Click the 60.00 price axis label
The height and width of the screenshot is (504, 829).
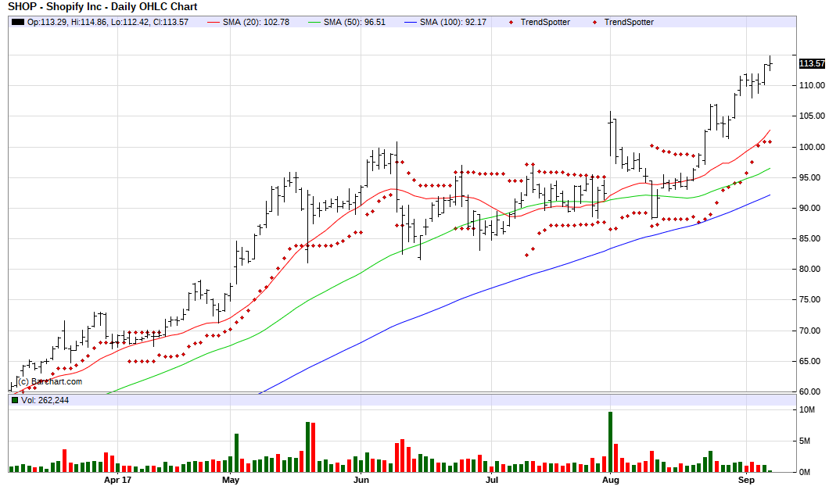tap(812, 391)
